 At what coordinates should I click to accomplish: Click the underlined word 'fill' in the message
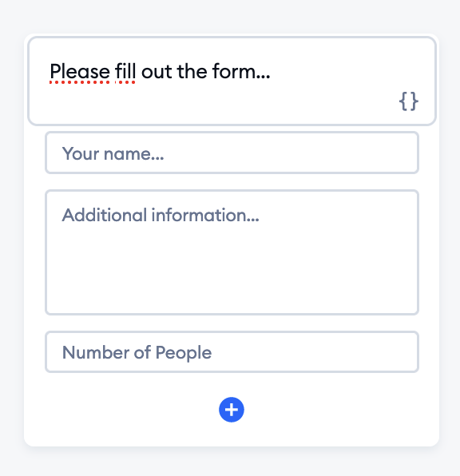click(x=125, y=72)
